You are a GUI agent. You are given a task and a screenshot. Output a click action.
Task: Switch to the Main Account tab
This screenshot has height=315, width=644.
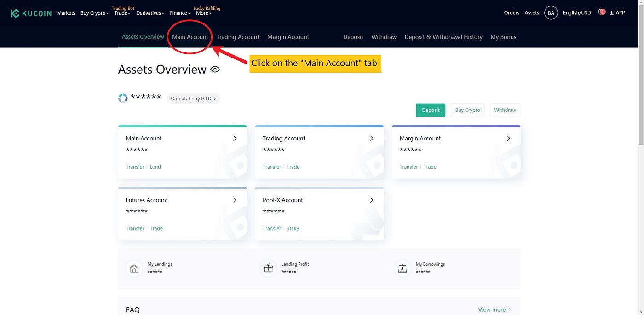pyautogui.click(x=190, y=37)
